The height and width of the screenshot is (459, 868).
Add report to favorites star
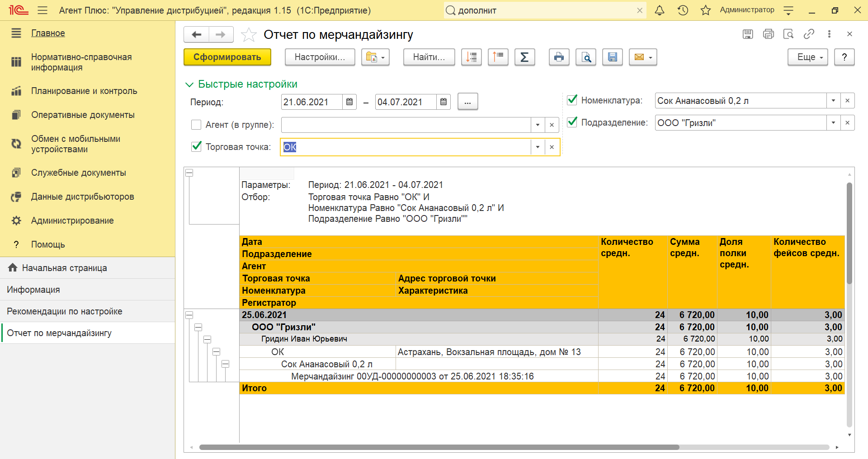tap(249, 35)
